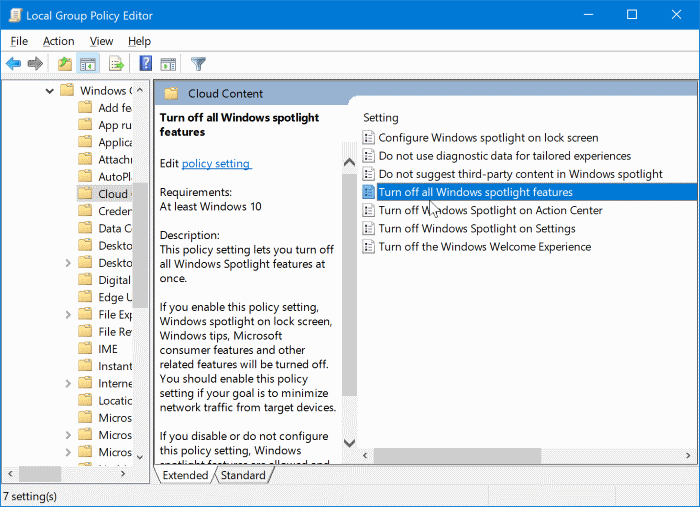Click policy icon beside Windows Welcome Experience
The image size is (700, 507).
click(368, 246)
